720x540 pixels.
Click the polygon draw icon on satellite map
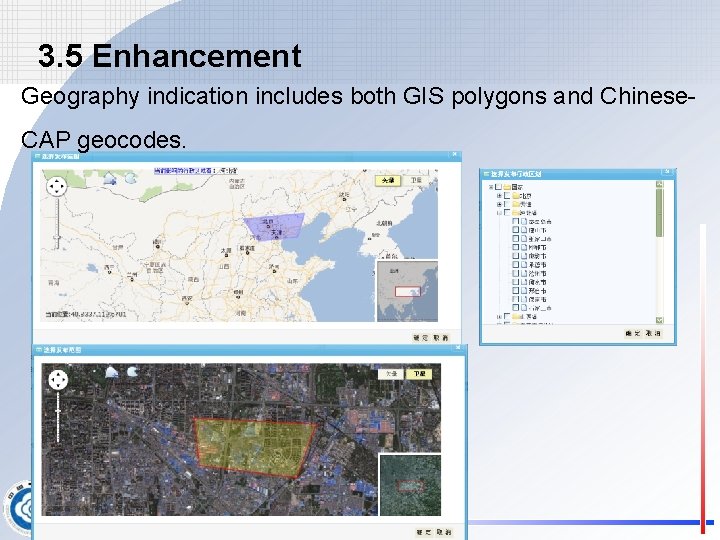pyautogui.click(x=112, y=372)
